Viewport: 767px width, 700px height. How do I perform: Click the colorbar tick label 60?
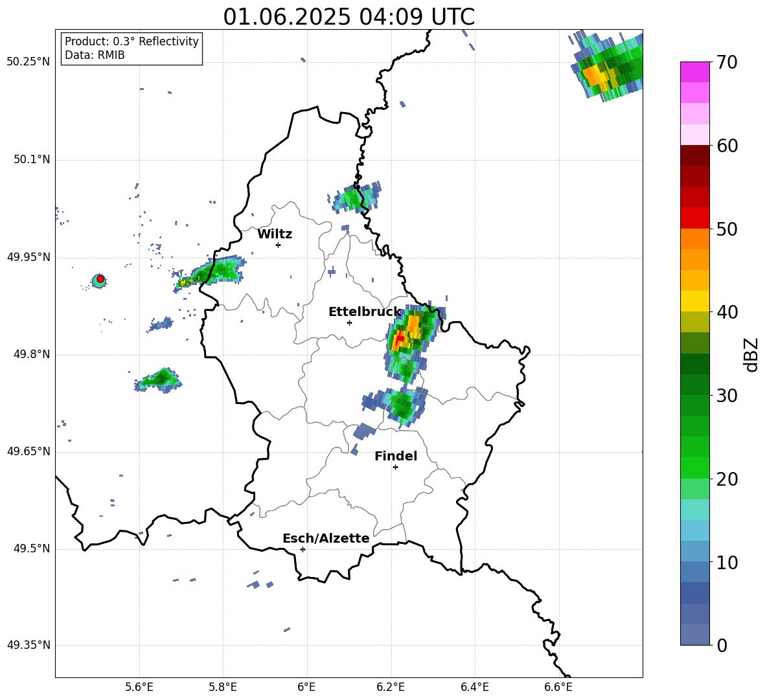(x=727, y=146)
